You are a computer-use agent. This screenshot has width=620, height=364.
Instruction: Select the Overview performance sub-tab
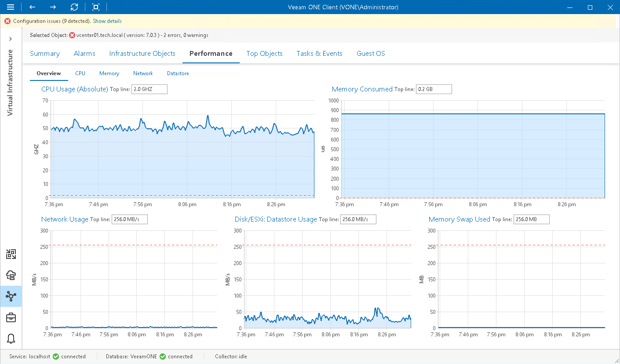coord(49,73)
